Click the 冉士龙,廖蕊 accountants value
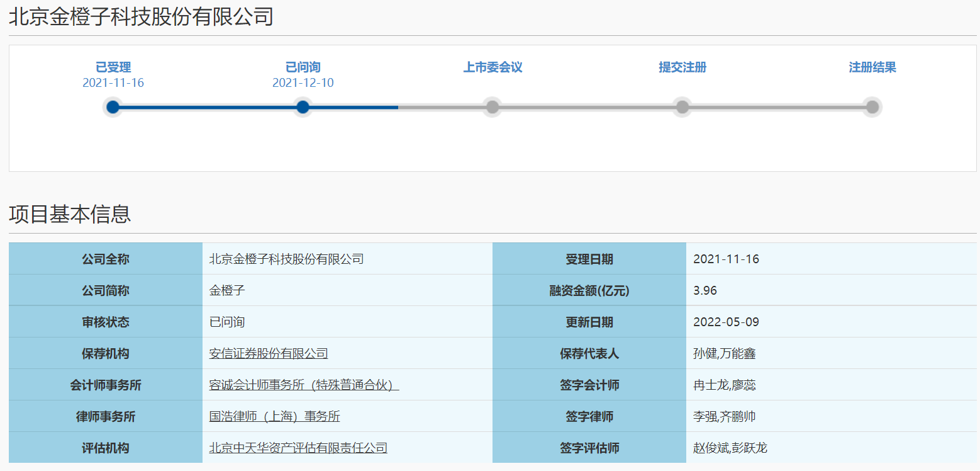 (725, 385)
